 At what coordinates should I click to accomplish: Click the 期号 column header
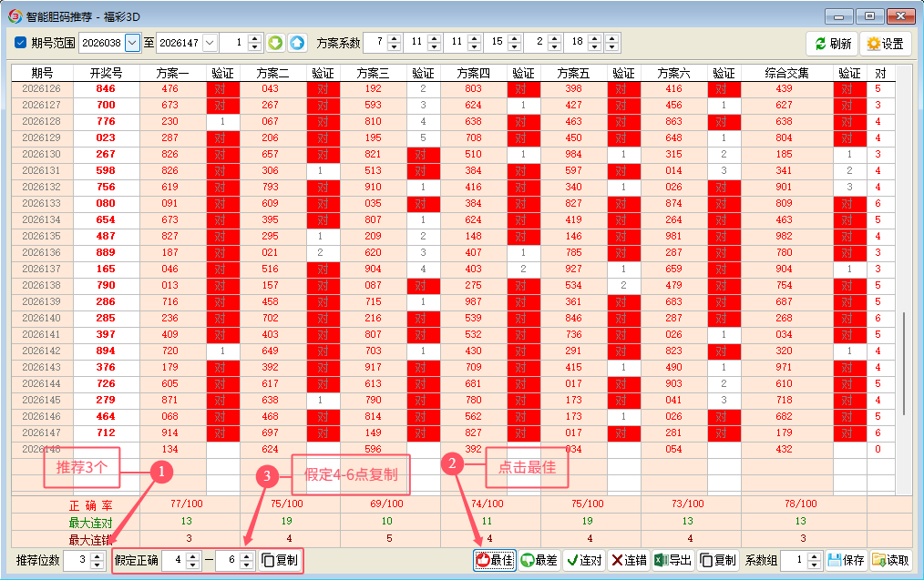[x=43, y=73]
